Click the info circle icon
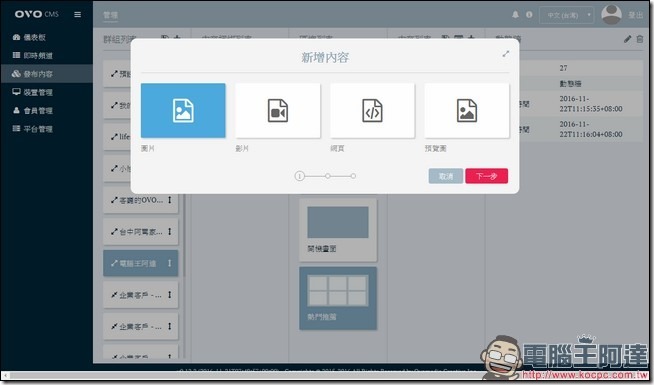Viewport: 654px width, 385px height. (529, 15)
